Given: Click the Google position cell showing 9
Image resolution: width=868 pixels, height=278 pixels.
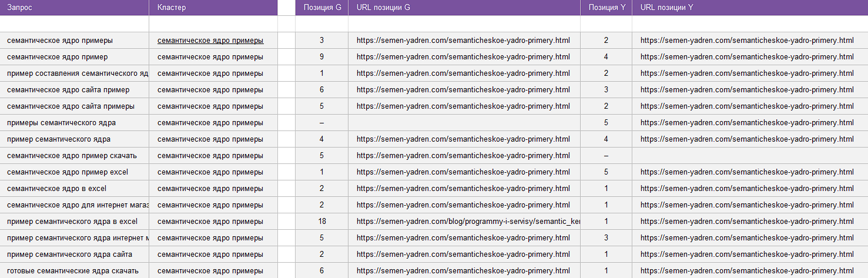Looking at the screenshot, I should coord(321,57).
